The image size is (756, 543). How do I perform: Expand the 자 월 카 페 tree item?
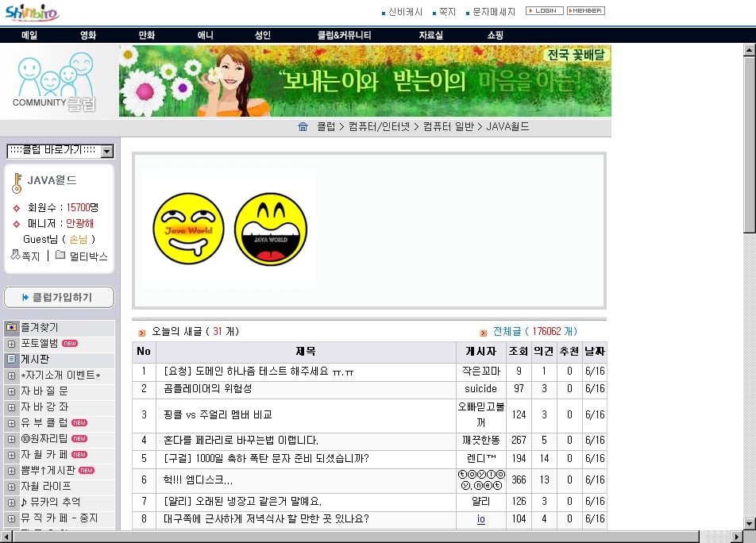coord(12,456)
